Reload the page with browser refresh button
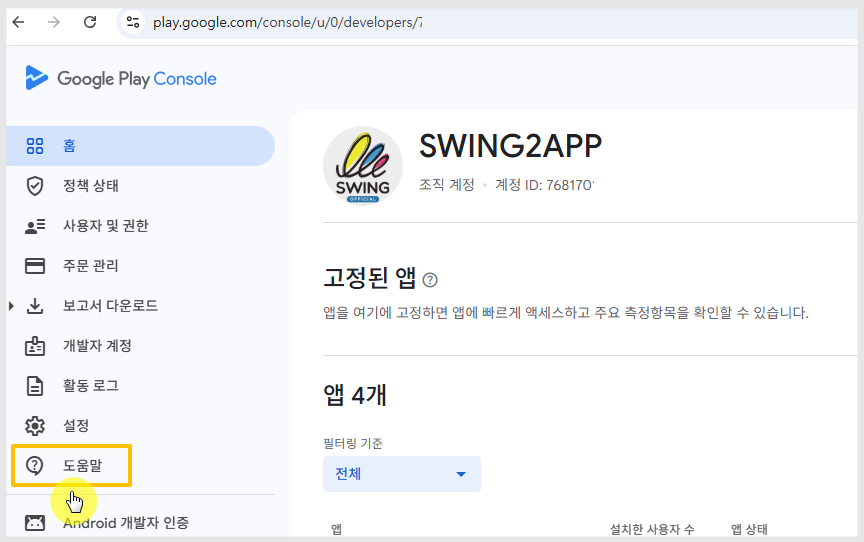This screenshot has width=864, height=542. (x=90, y=22)
